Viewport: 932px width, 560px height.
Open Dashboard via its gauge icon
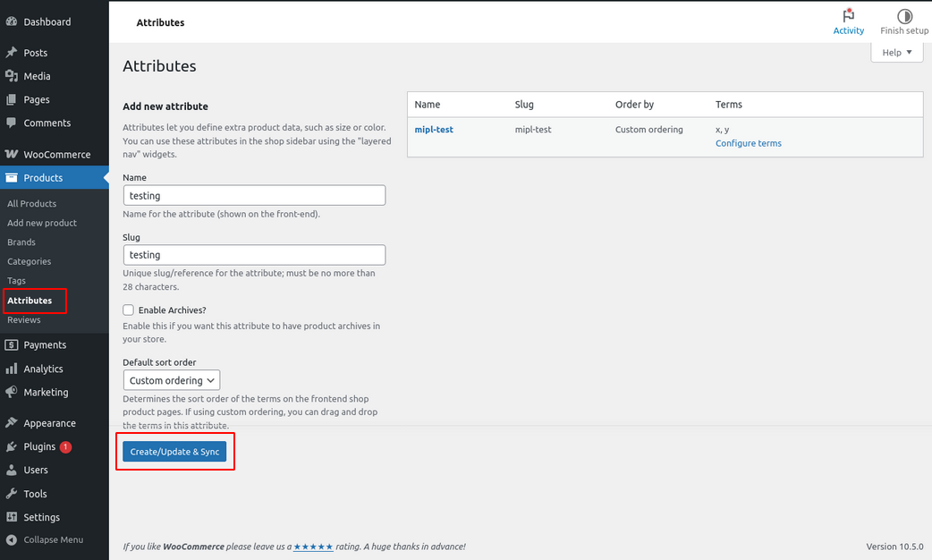pyautogui.click(x=12, y=21)
